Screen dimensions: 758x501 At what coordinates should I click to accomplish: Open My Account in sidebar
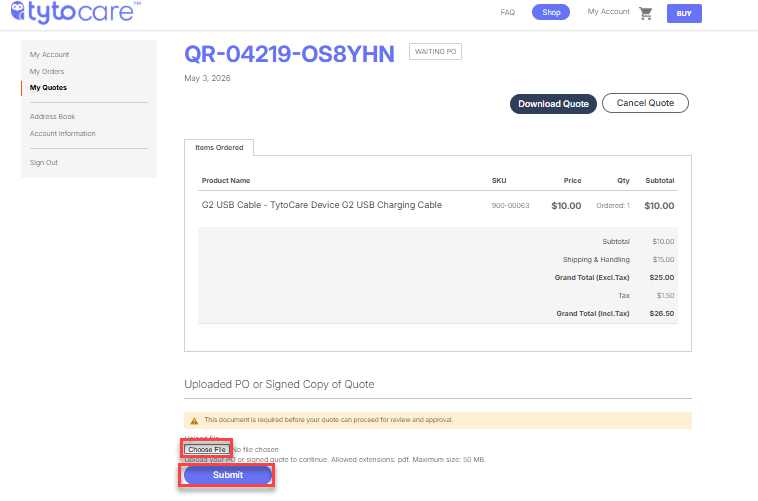pyautogui.click(x=49, y=55)
